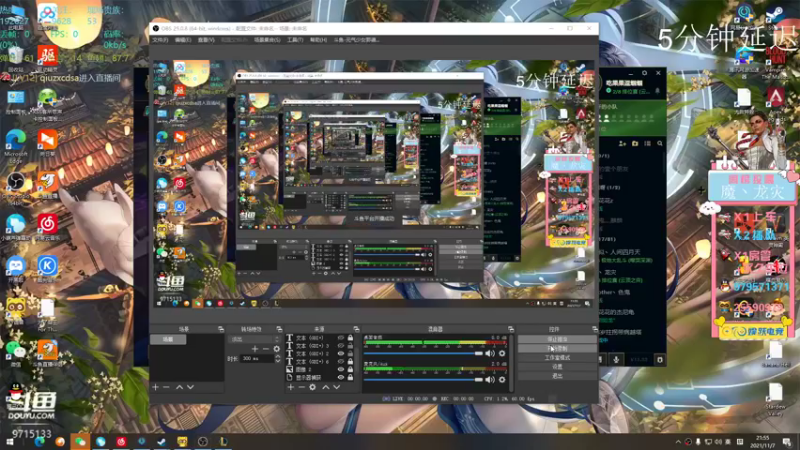This screenshot has width=800, height=450.
Task: Click add friend icon in League client
Action: click(x=622, y=144)
